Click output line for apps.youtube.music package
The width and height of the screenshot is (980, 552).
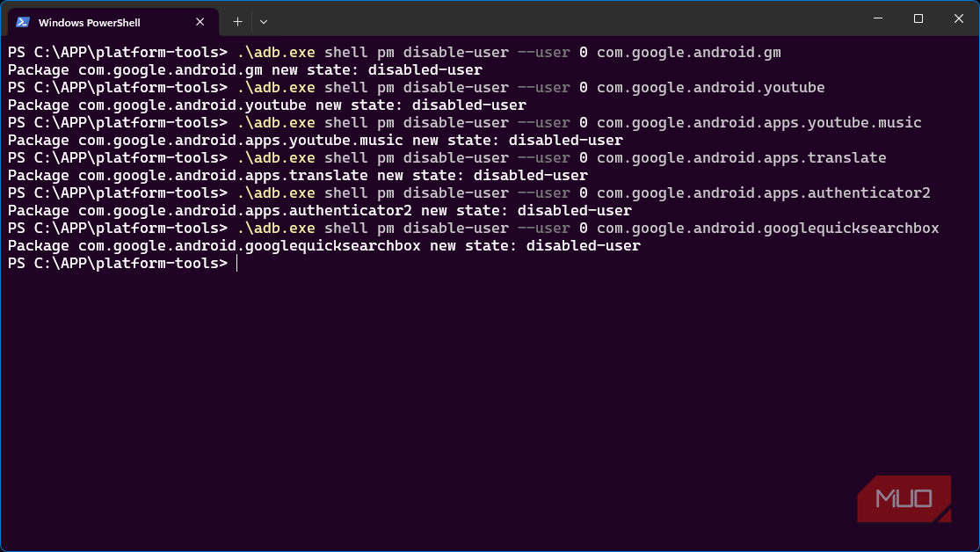[316, 140]
